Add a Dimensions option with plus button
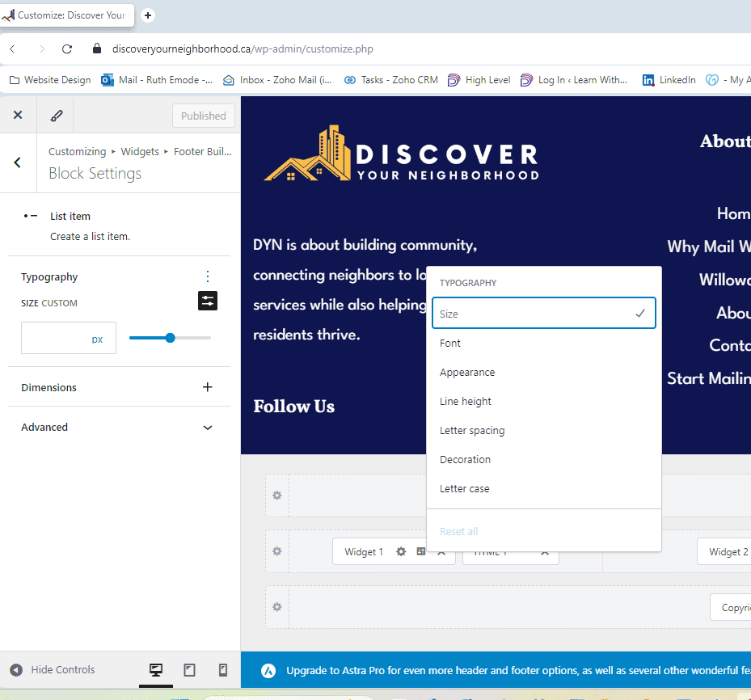Screen dimensions: 751x700 tap(208, 387)
